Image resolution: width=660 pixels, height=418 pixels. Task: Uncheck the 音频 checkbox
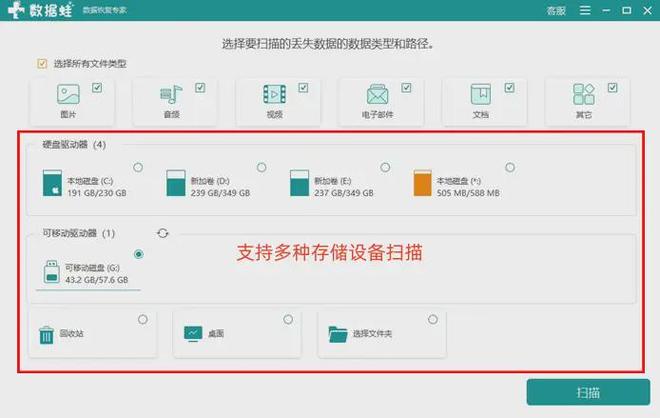click(200, 88)
